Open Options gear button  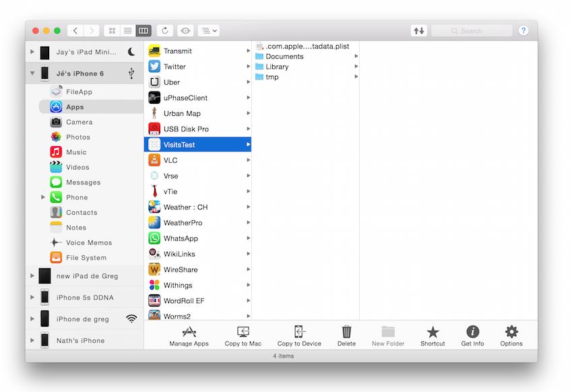click(x=511, y=336)
